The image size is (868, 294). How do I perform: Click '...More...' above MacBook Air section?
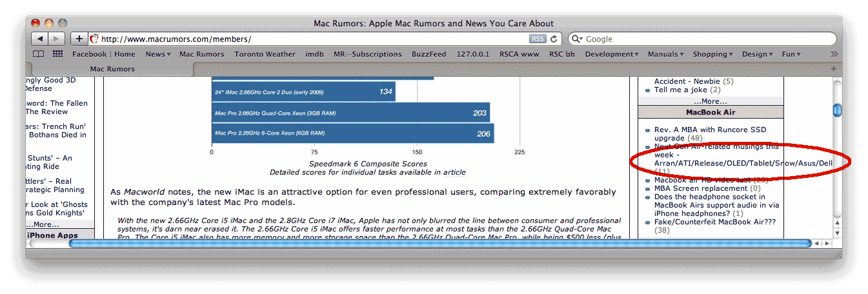(710, 101)
